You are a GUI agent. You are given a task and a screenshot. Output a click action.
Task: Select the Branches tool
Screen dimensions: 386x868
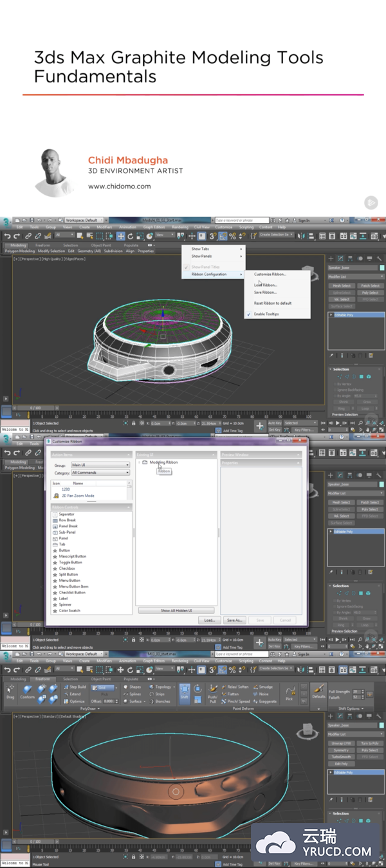(x=160, y=701)
